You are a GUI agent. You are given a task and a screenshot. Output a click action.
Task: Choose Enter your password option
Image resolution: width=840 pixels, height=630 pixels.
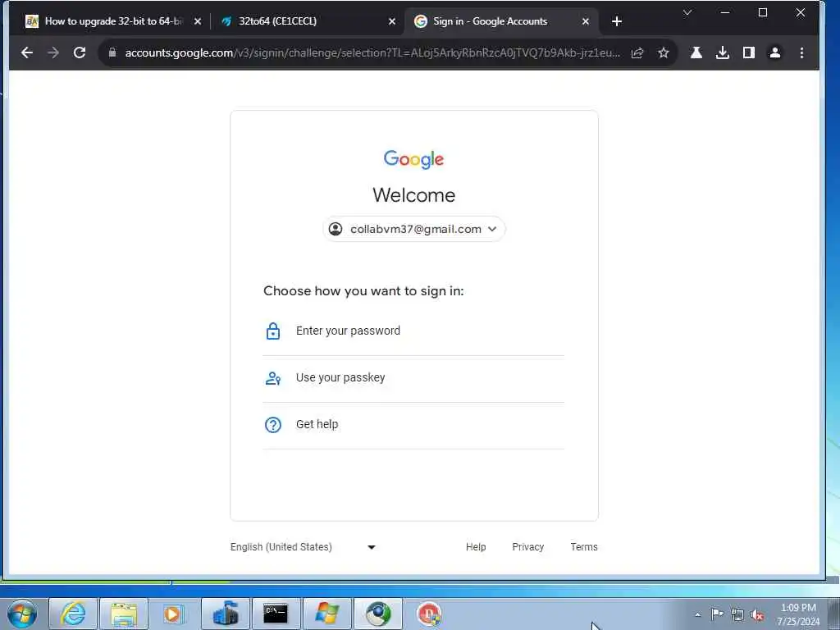click(x=413, y=331)
